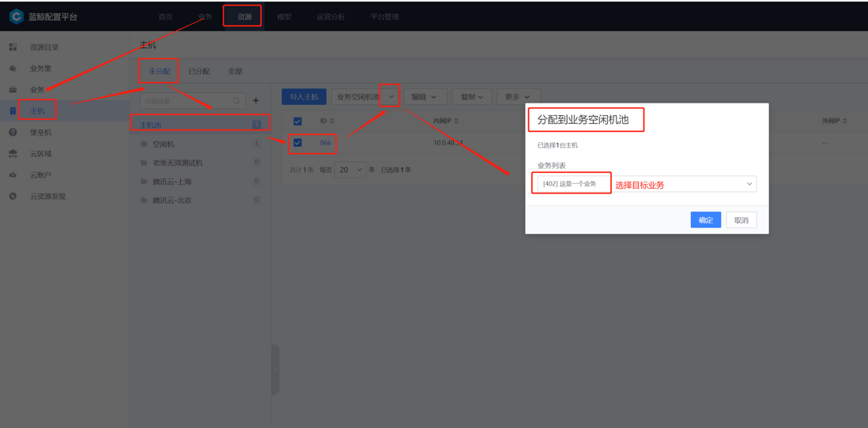Open the 堡垒机 sidebar icon

(13, 133)
